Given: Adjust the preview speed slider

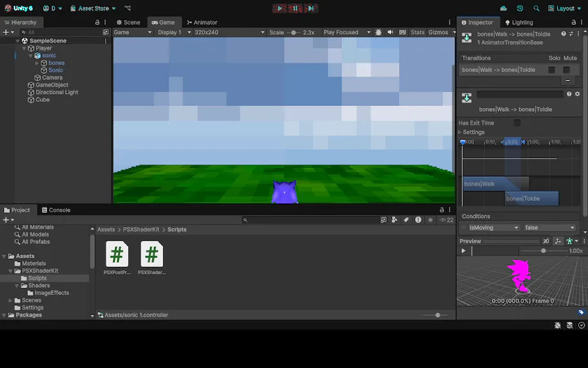Looking at the screenshot, I should point(543,251).
